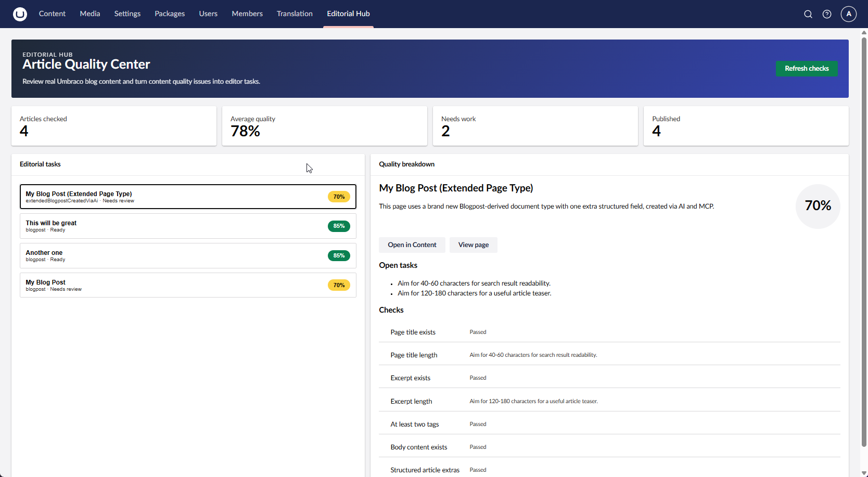The width and height of the screenshot is (868, 477).
Task: Go to the Media section
Action: point(90,14)
